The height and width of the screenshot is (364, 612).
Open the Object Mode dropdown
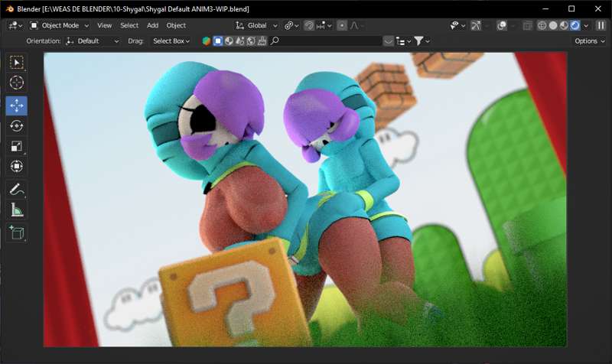tap(60, 25)
